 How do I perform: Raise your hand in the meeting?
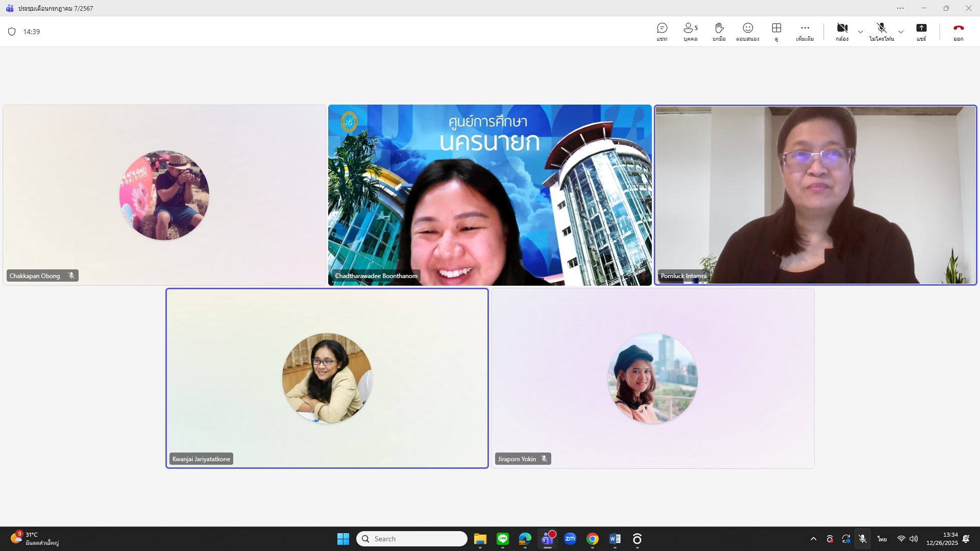[x=719, y=32]
